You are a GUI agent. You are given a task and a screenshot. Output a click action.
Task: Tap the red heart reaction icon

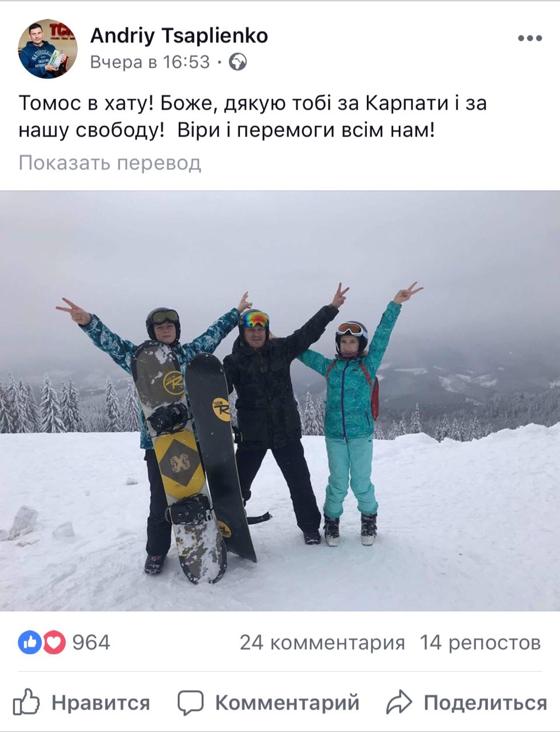tap(54, 643)
